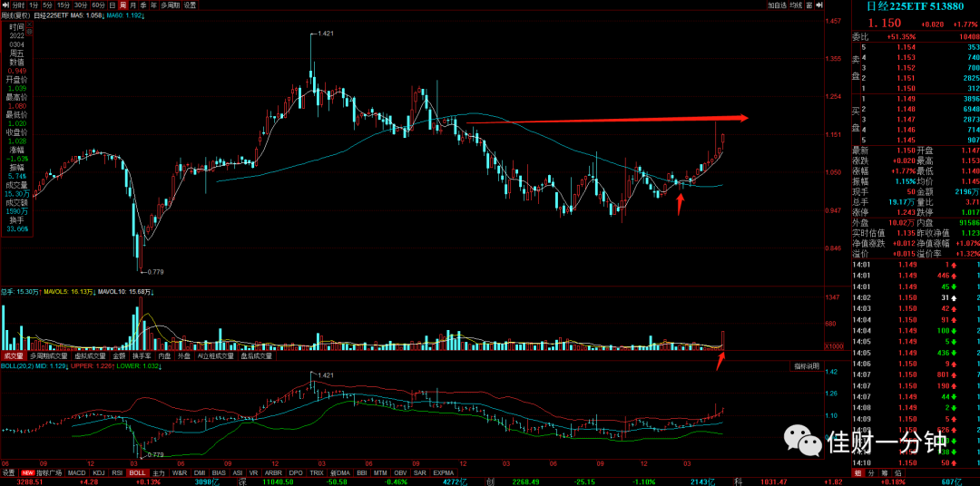This screenshot has height=486, width=980.
Task: Click the 11040.50 Shenzhen index value
Action: (x=278, y=481)
